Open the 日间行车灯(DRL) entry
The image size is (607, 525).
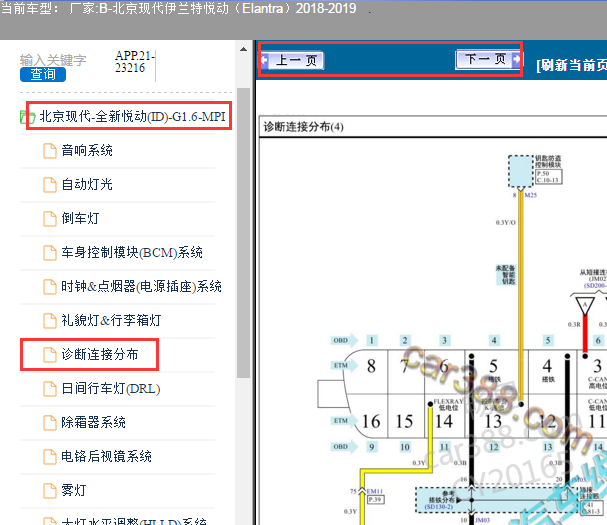point(111,388)
